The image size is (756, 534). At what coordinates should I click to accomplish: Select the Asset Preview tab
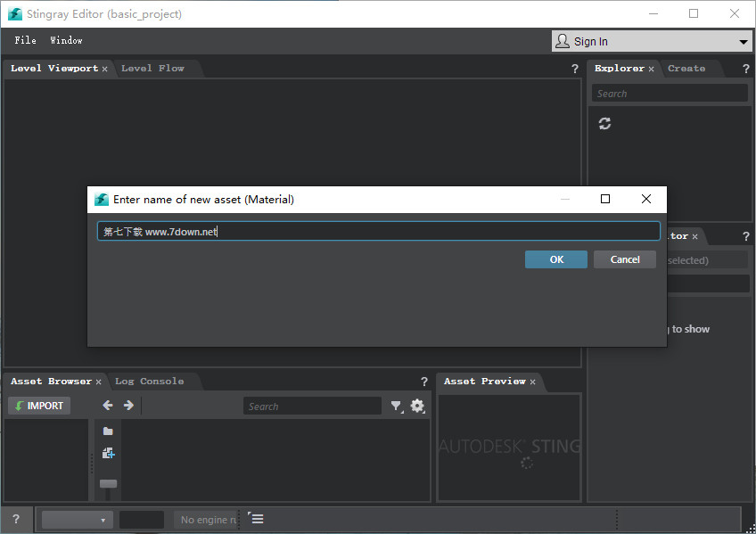point(485,382)
